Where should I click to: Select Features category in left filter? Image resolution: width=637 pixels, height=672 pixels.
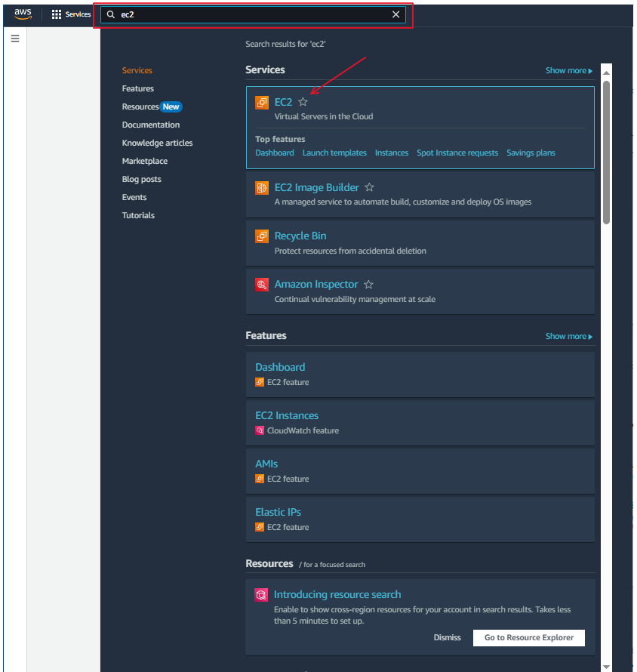pyautogui.click(x=138, y=88)
